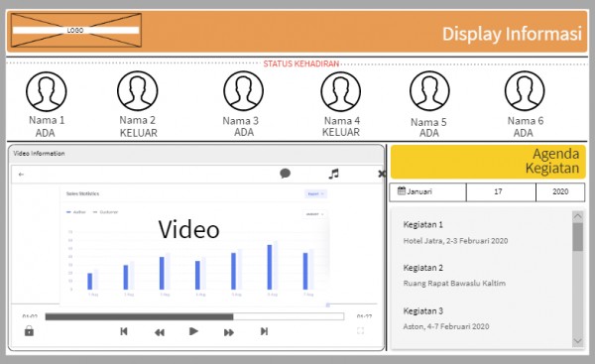This screenshot has width=595, height=364.
Task: Click ADA status under Nama 1
Action: 46,133
